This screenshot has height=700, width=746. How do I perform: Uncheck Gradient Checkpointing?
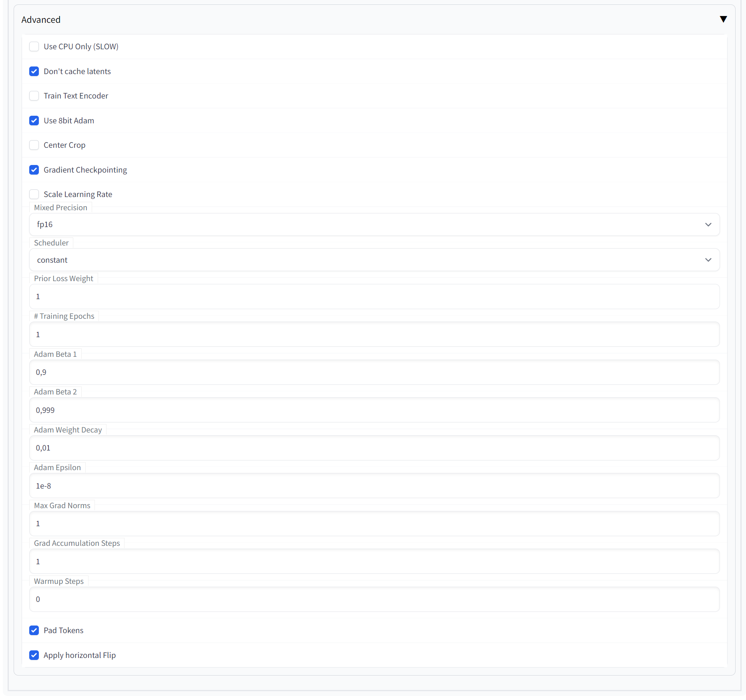click(x=34, y=170)
